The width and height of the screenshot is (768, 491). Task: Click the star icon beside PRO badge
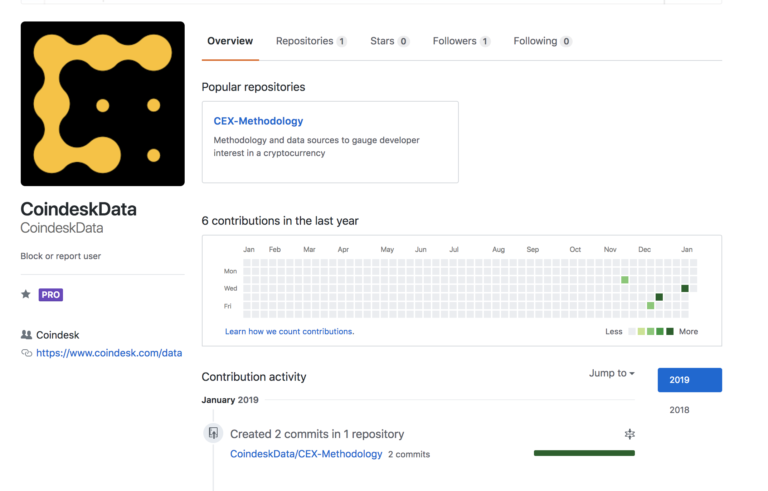[x=26, y=294]
